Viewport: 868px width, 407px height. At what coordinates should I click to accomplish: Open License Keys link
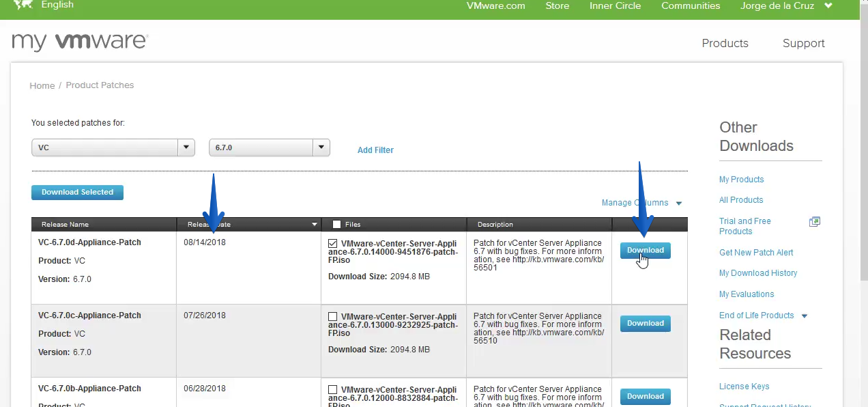point(744,387)
